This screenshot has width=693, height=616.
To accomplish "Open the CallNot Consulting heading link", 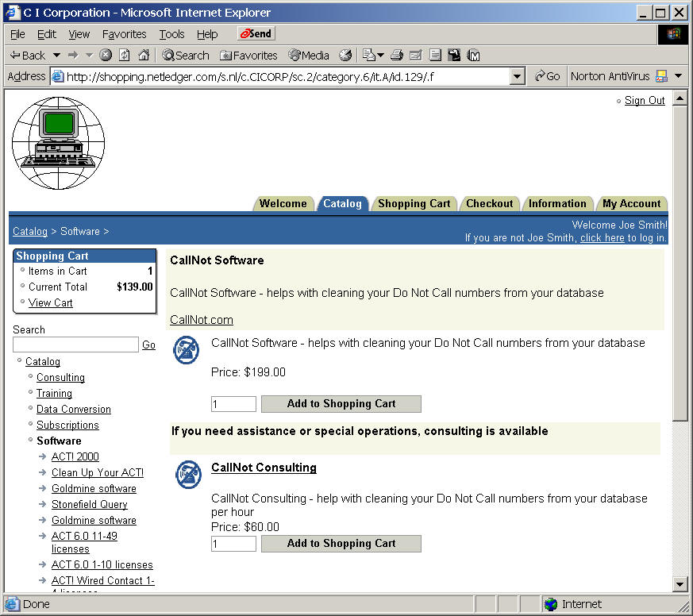I will coord(264,468).
